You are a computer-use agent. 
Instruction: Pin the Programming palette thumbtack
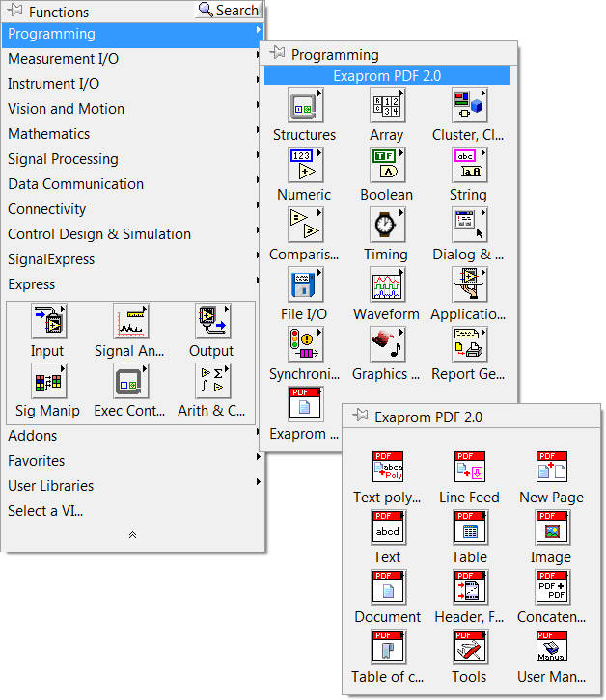pyautogui.click(x=277, y=53)
